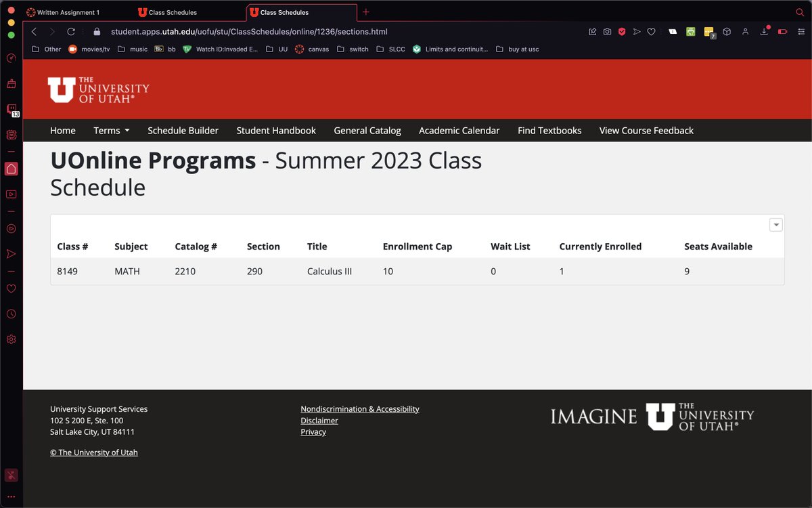Open sidebar settings gear icon
The image size is (812, 508).
[11, 339]
